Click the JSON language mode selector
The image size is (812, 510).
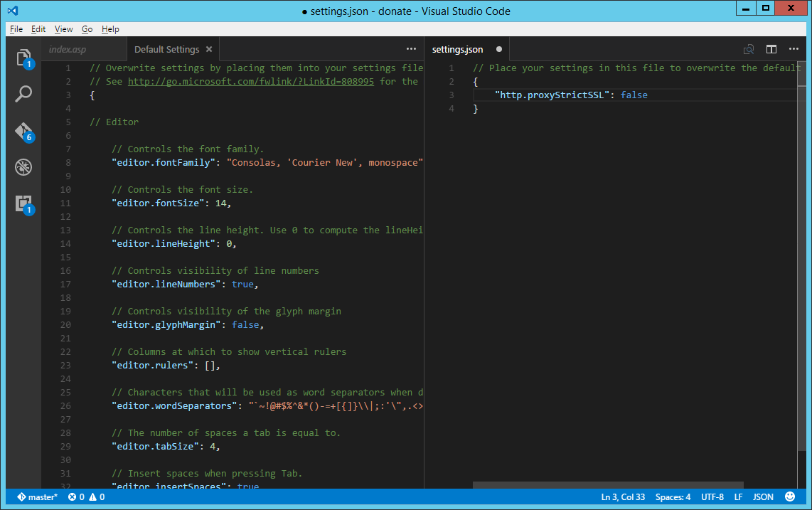(x=763, y=497)
